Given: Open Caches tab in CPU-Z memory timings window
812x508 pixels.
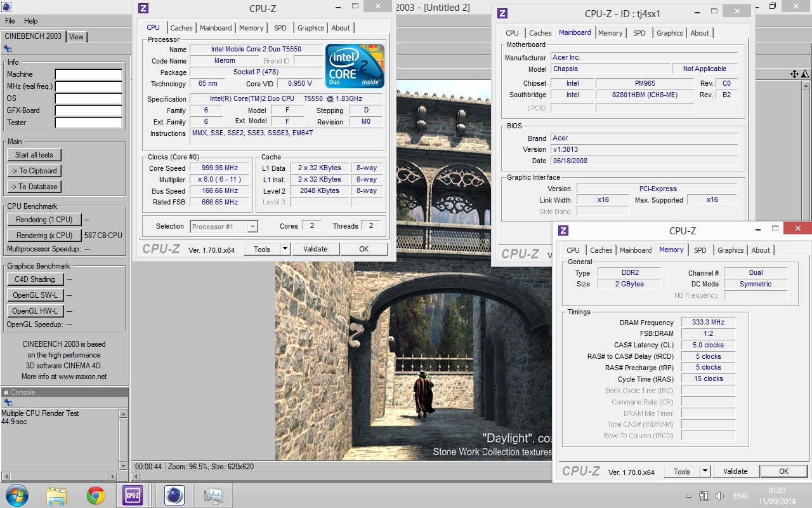Looking at the screenshot, I should [x=601, y=250].
